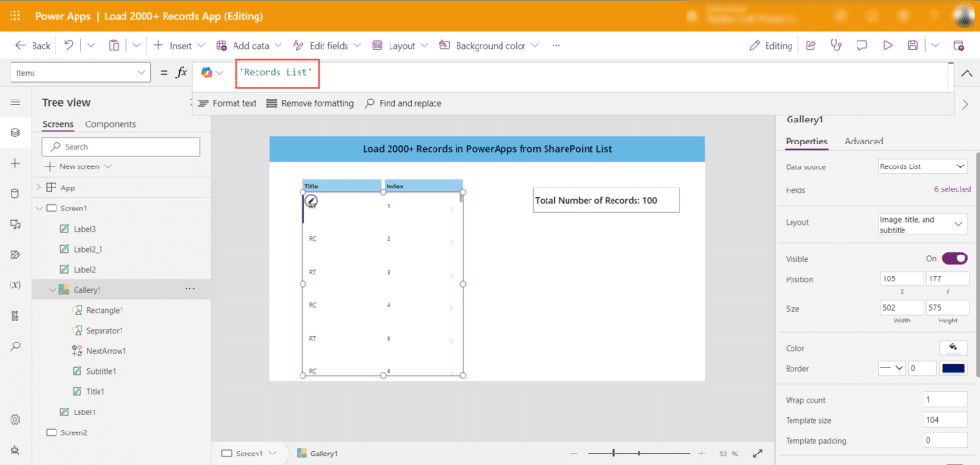Switch to the Components tab
The width and height of the screenshot is (980, 465).
click(x=110, y=124)
